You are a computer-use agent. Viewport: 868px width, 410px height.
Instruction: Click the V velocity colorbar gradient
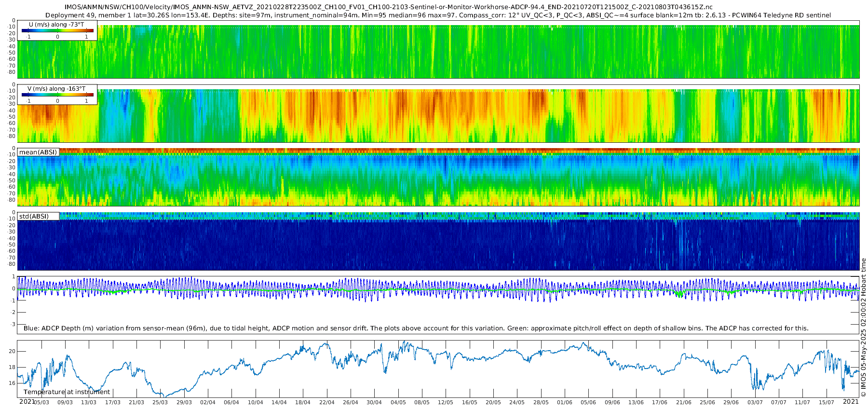(57, 95)
